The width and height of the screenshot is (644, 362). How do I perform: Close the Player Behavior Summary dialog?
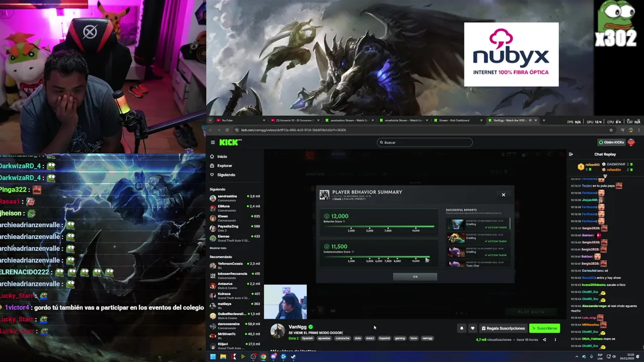coord(503,195)
